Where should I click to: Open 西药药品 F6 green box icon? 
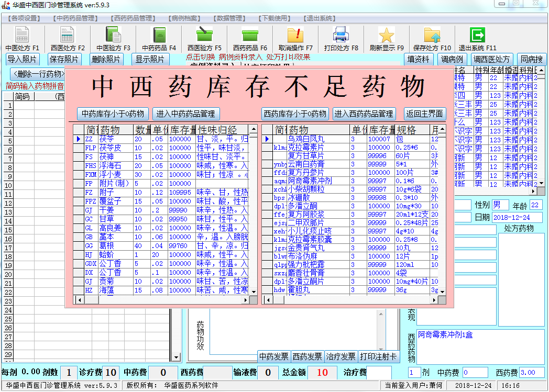click(x=250, y=38)
